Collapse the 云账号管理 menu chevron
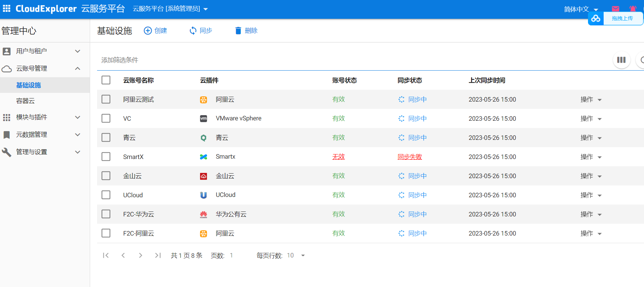644x287 pixels. pos(78,69)
